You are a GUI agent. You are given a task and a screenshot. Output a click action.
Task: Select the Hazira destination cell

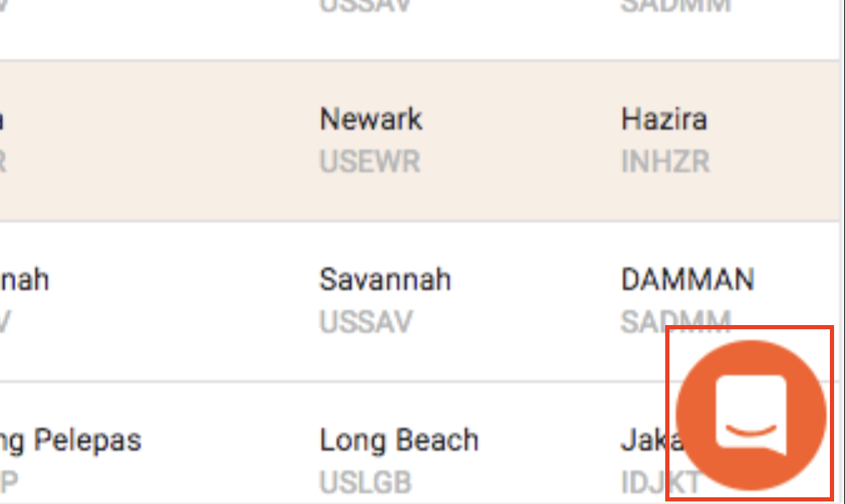(664, 118)
